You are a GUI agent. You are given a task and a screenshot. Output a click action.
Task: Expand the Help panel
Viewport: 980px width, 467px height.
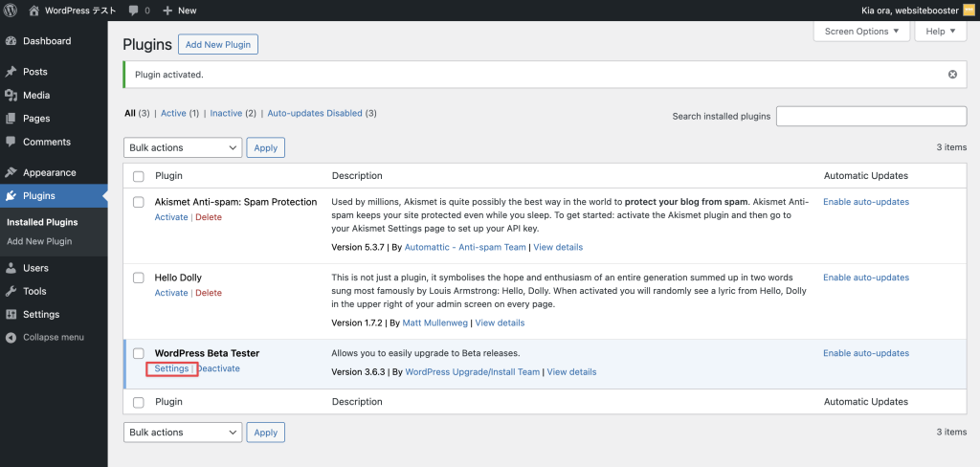[941, 32]
